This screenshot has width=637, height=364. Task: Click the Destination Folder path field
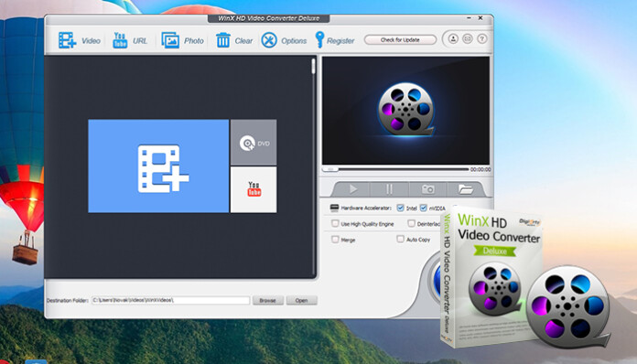170,300
